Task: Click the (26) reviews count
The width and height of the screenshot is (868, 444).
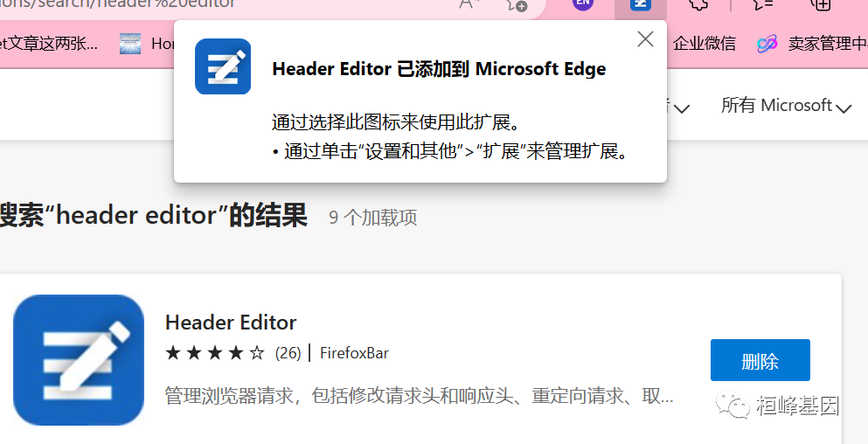Action: [x=288, y=352]
